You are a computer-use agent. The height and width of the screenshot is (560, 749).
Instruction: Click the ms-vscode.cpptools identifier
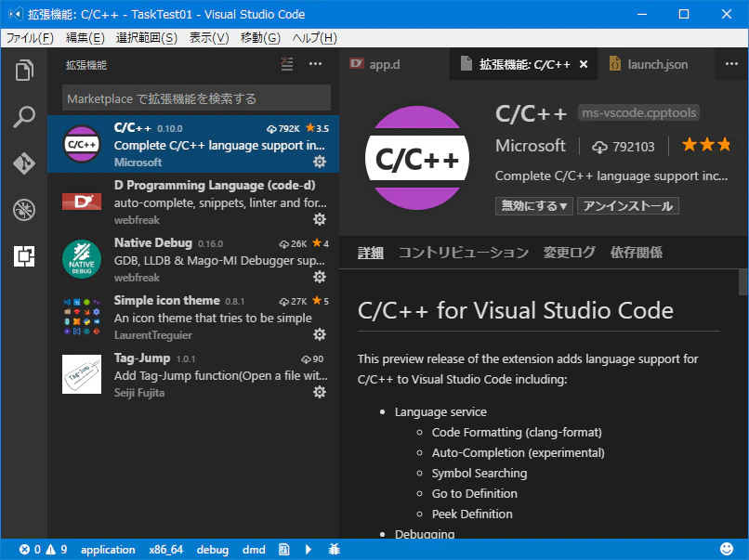click(x=638, y=112)
